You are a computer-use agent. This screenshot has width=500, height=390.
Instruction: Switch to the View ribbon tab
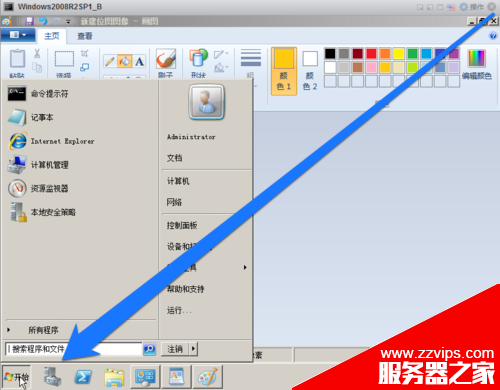(85, 36)
